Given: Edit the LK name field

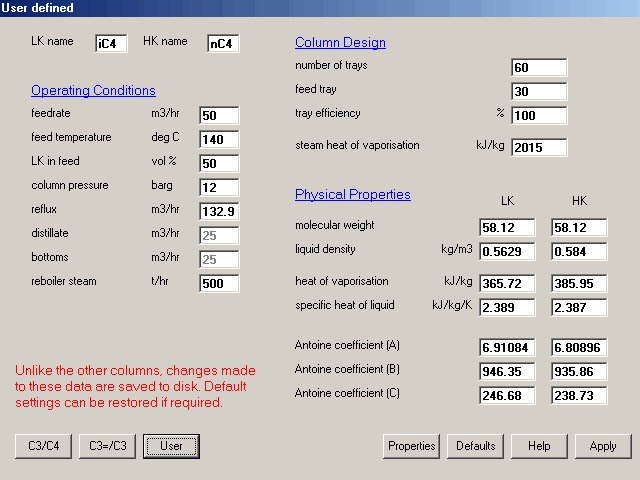Looking at the screenshot, I should [111, 43].
